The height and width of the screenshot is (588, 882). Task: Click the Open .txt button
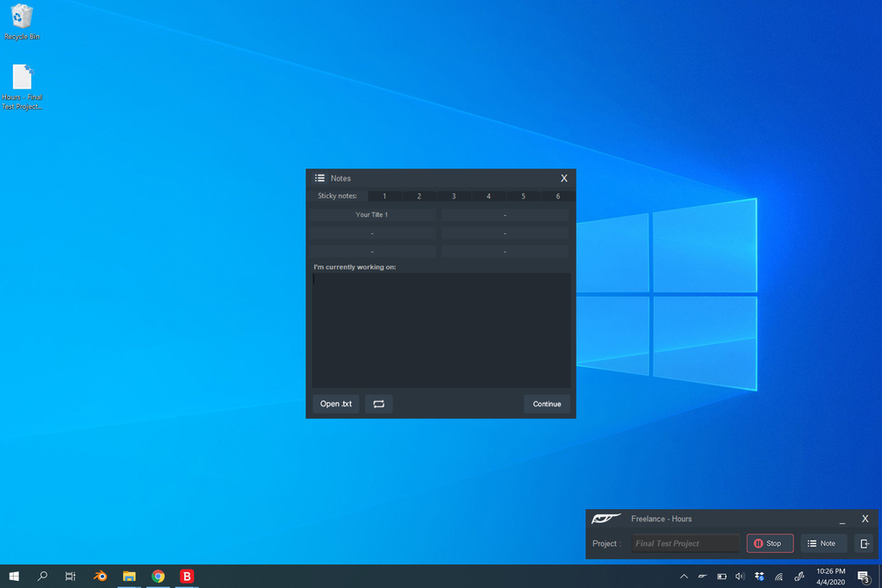(336, 404)
